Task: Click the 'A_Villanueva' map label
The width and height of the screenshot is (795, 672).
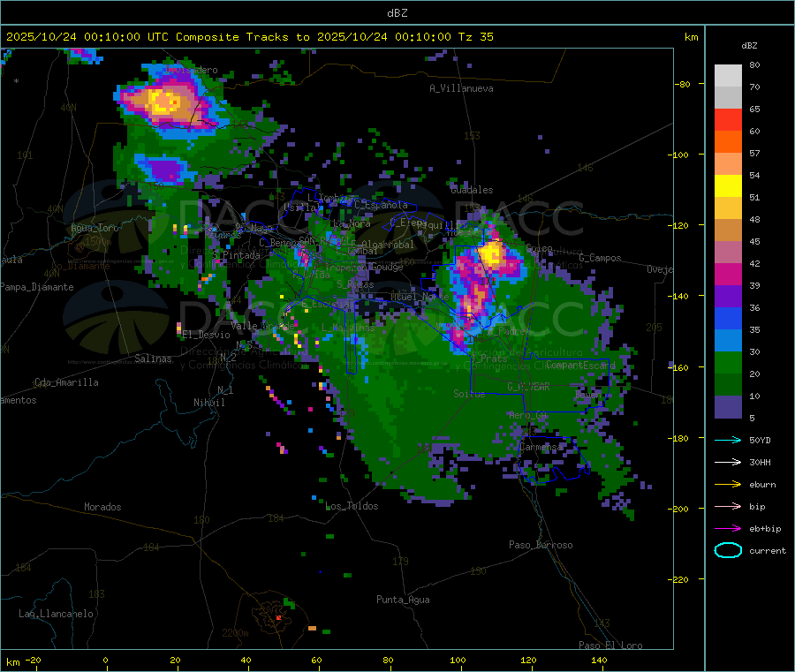Action: point(461,88)
